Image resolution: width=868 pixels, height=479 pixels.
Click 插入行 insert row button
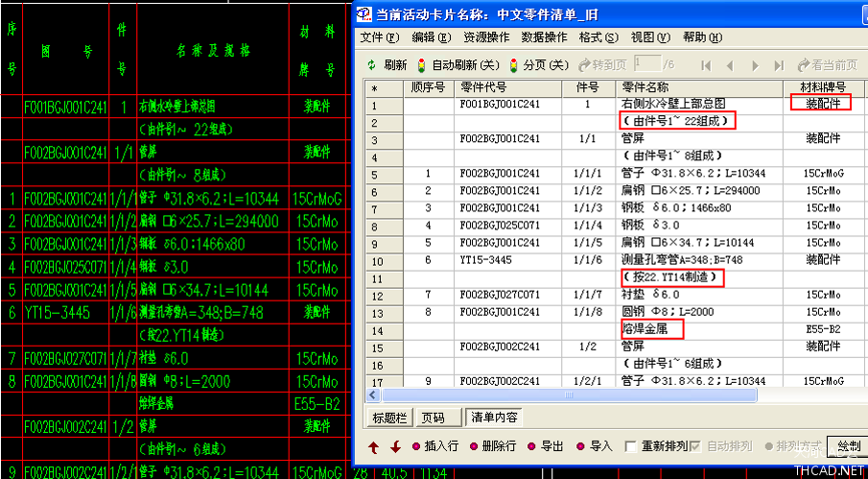point(434,446)
